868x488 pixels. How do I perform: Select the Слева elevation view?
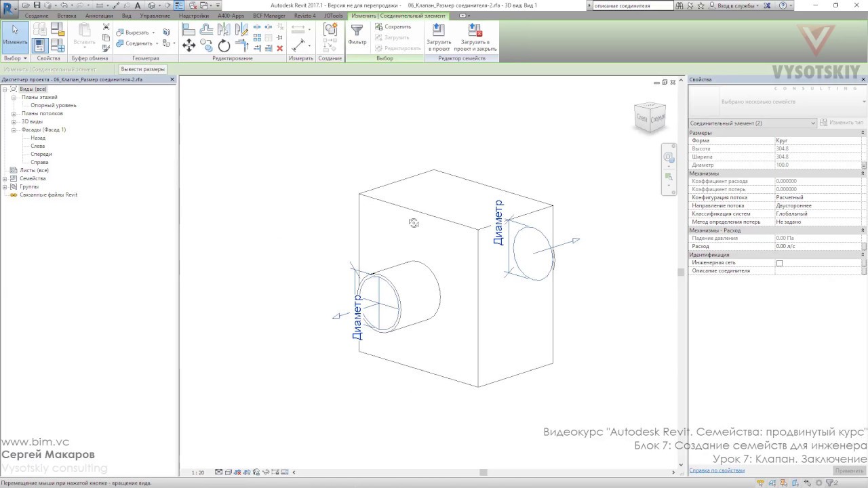(x=38, y=146)
